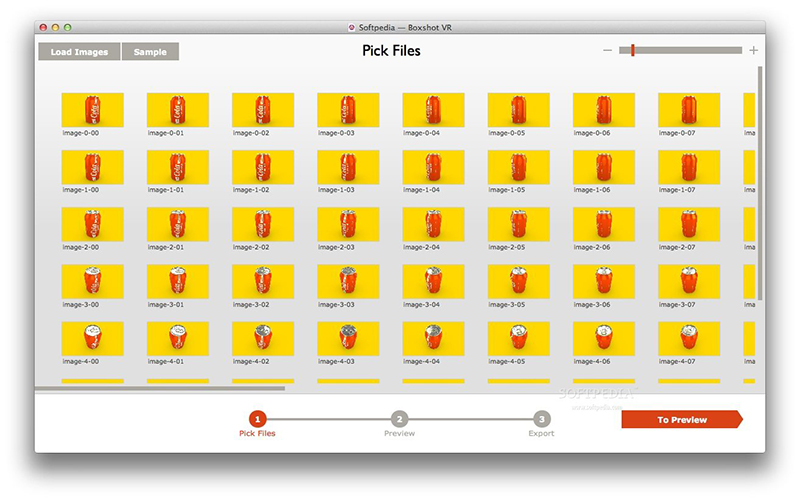
Task: Highlight the image-4-01 can thumbnail
Action: pos(178,338)
